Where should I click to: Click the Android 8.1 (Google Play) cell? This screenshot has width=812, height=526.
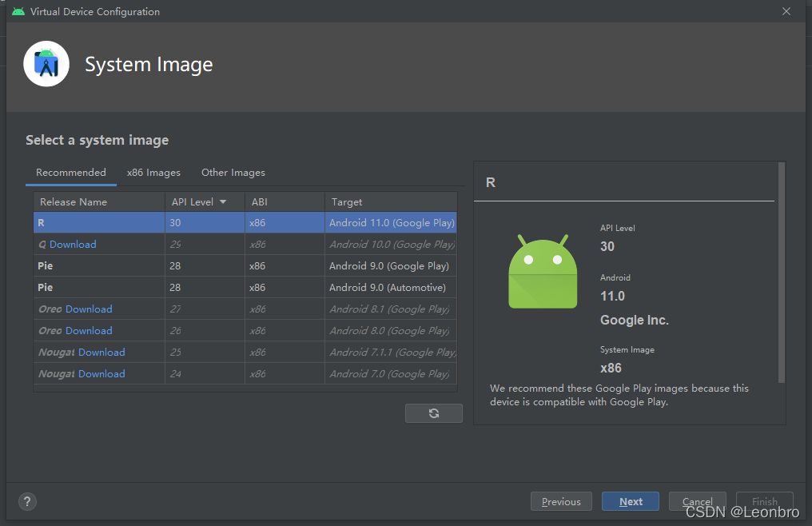coord(389,309)
